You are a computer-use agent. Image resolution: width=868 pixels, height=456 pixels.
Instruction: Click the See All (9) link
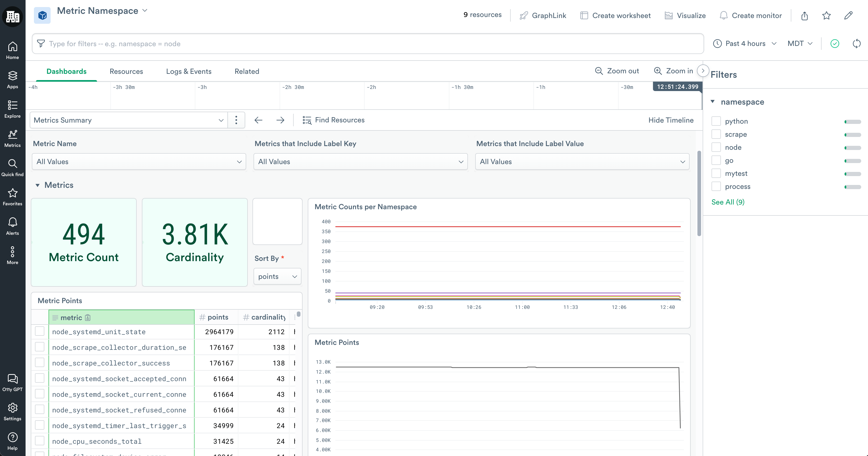tap(728, 202)
